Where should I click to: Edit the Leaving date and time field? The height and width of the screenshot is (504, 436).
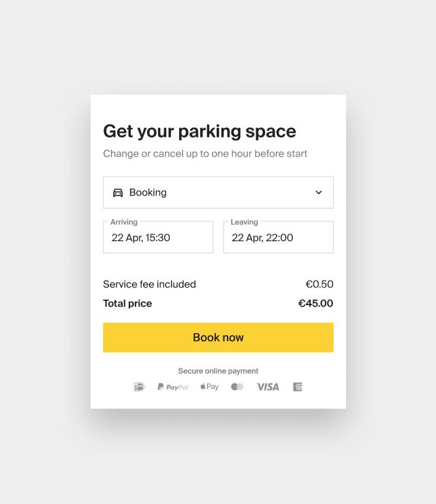pyautogui.click(x=278, y=238)
